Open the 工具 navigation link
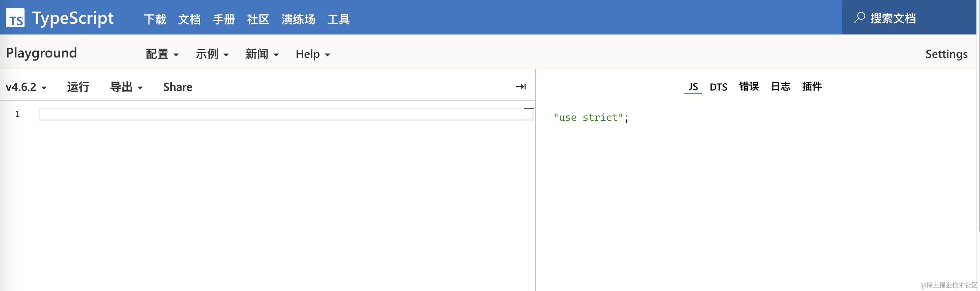The height and width of the screenshot is (291, 980). pos(339,19)
